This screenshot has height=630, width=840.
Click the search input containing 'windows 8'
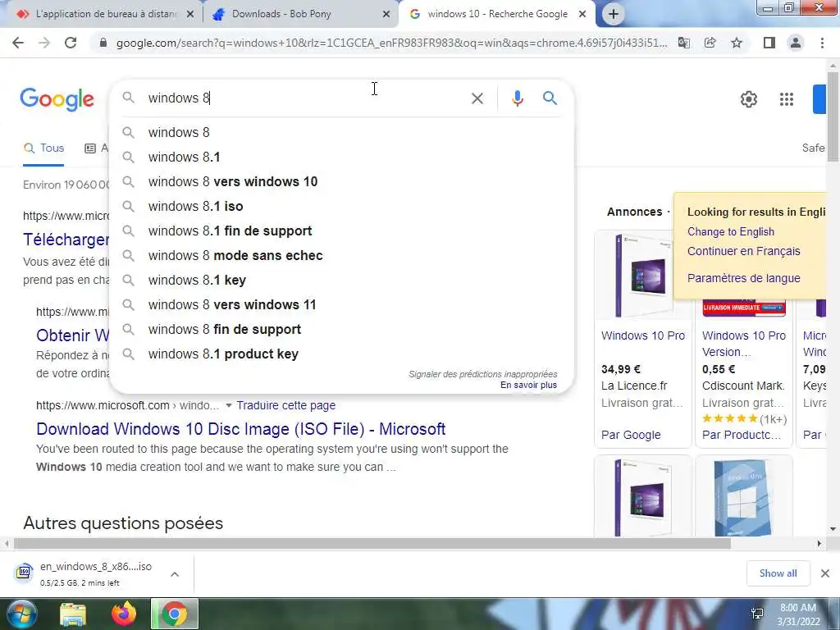pos(305,98)
